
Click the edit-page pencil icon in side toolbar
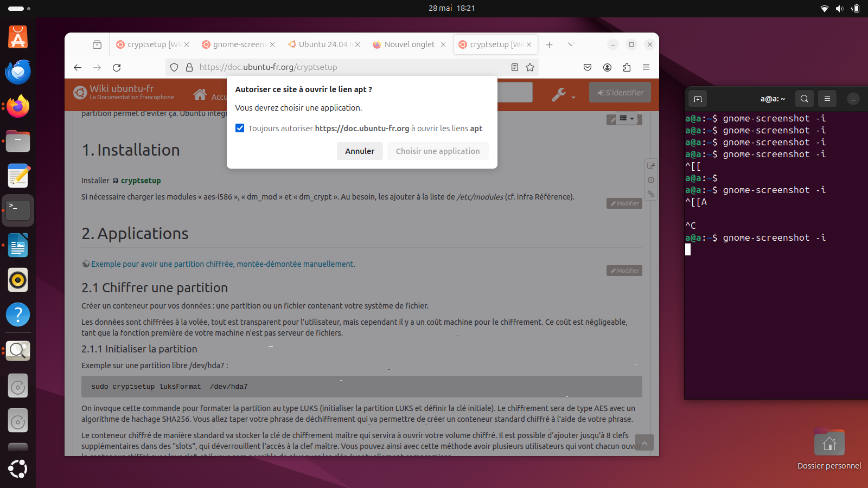tap(651, 166)
